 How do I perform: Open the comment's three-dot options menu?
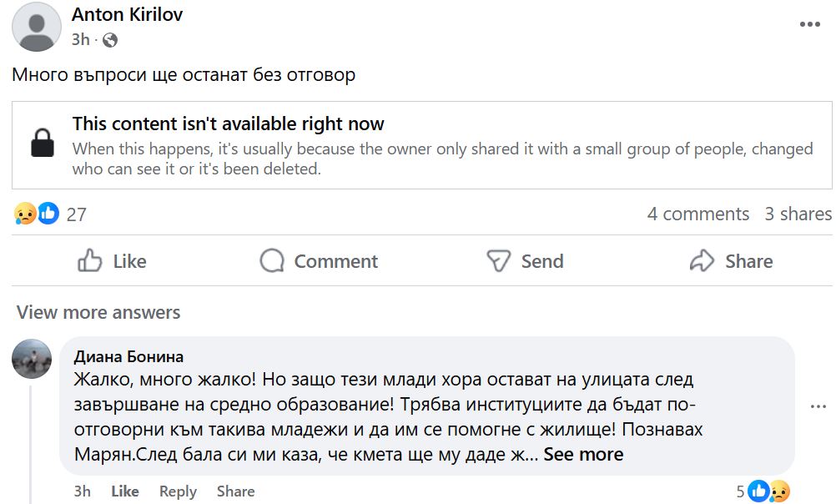818,406
